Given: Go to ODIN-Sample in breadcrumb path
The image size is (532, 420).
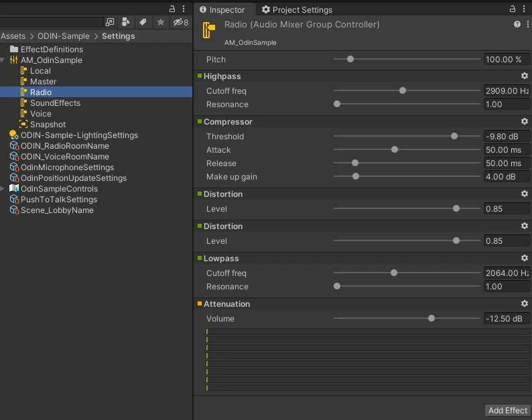Looking at the screenshot, I should click(64, 36).
